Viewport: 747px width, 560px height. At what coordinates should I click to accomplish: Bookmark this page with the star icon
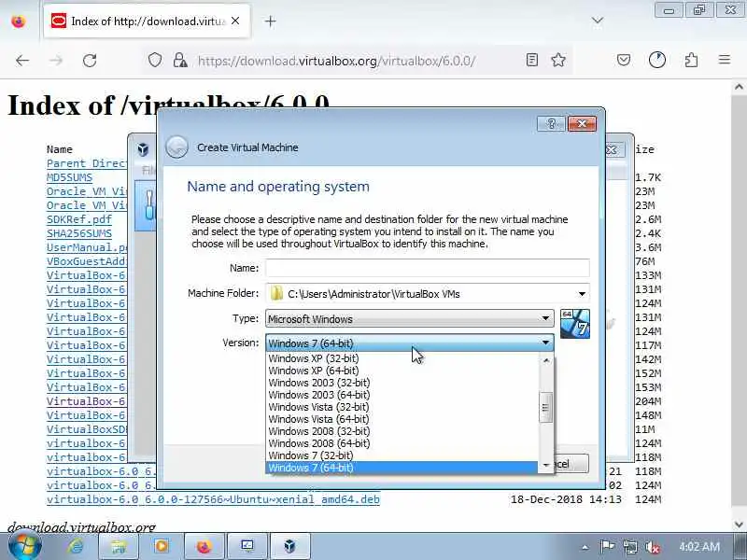click(557, 60)
